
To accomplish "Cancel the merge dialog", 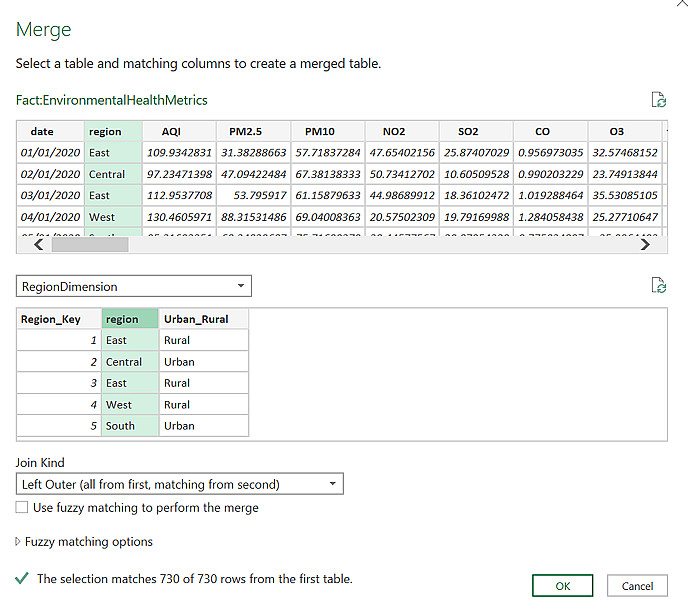I will point(637,586).
